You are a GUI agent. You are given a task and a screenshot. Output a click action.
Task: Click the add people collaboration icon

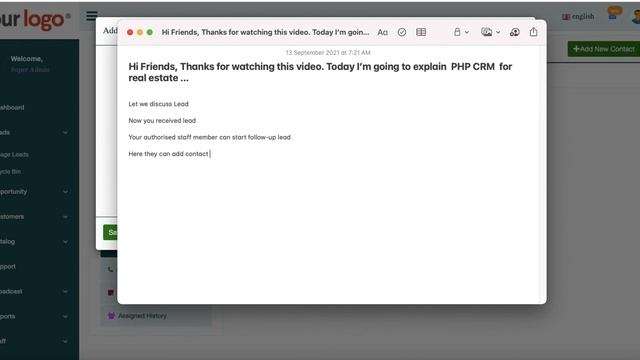click(x=515, y=32)
